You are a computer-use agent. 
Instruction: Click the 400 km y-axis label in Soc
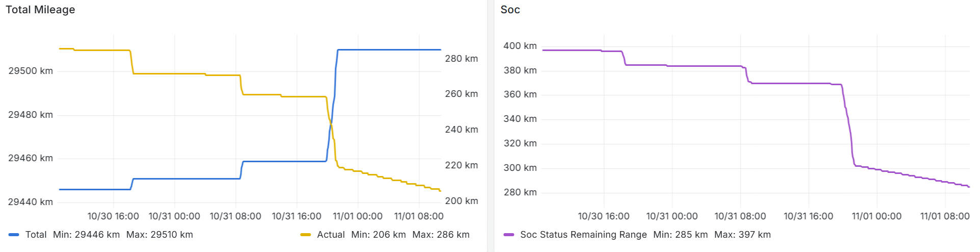click(520, 46)
